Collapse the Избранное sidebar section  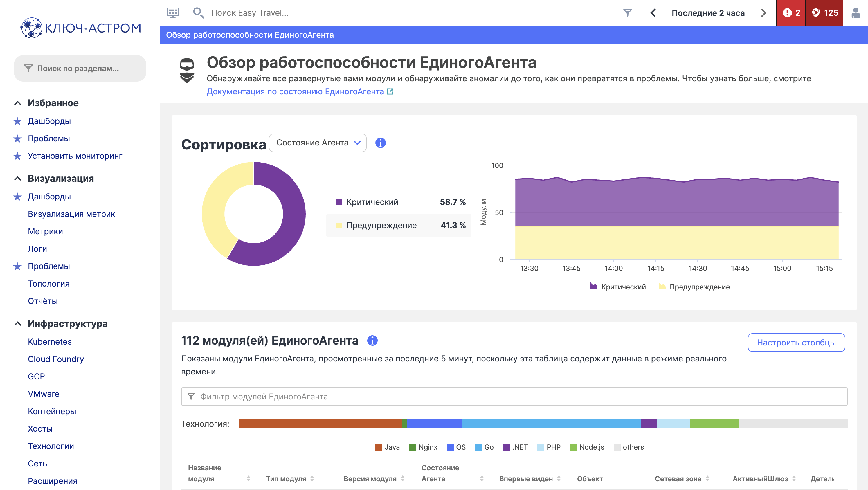tap(18, 103)
